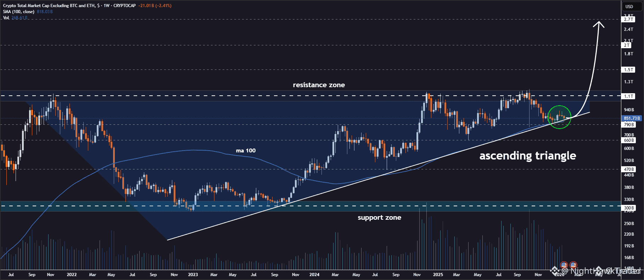Screen dimensions: 644x280
Task: Select the 'ma 100' text label
Action: click(x=246, y=151)
